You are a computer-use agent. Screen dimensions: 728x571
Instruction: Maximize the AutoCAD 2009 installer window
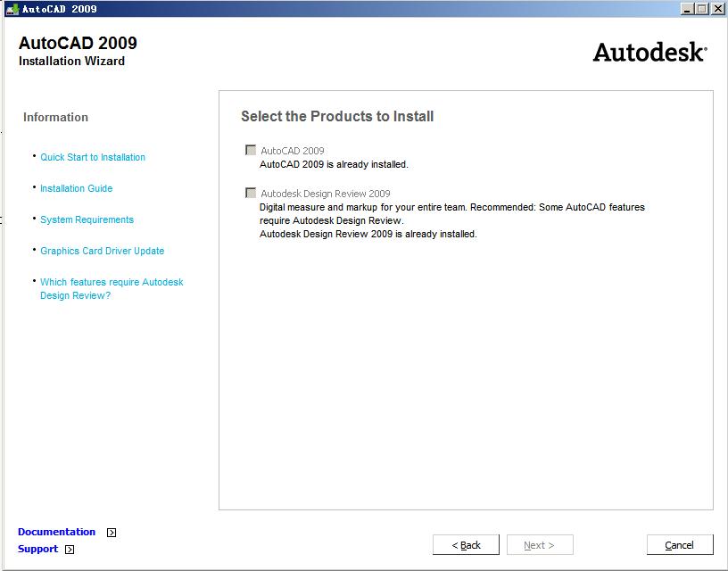point(702,9)
